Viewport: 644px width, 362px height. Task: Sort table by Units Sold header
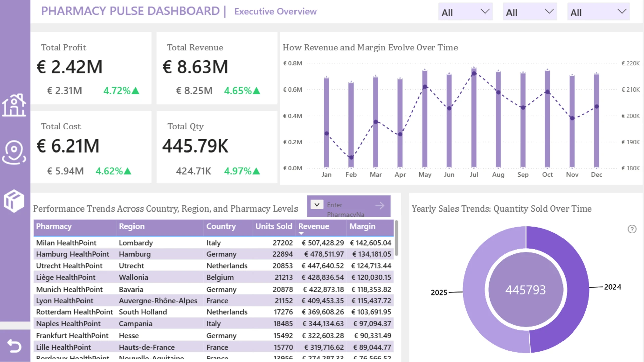coord(274,226)
